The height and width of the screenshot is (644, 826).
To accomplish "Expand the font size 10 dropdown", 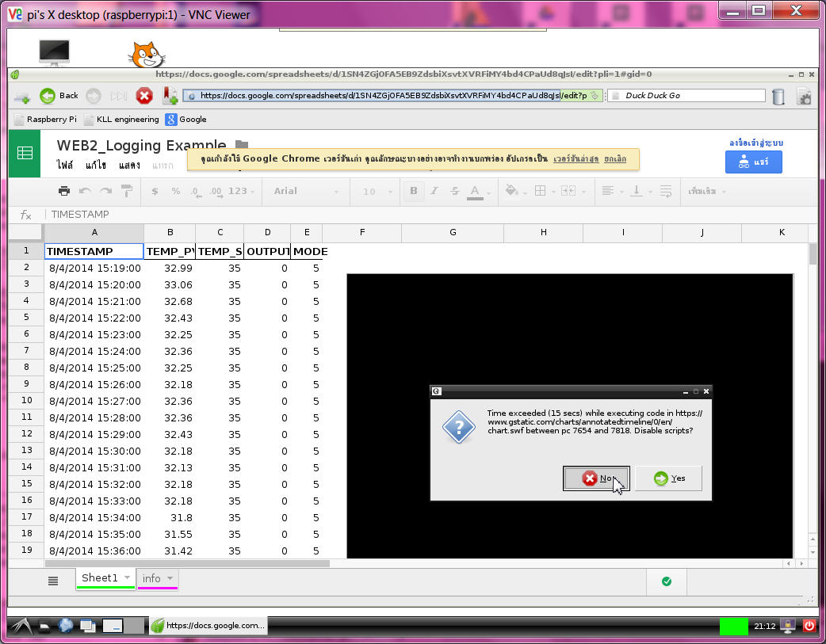I will point(378,191).
